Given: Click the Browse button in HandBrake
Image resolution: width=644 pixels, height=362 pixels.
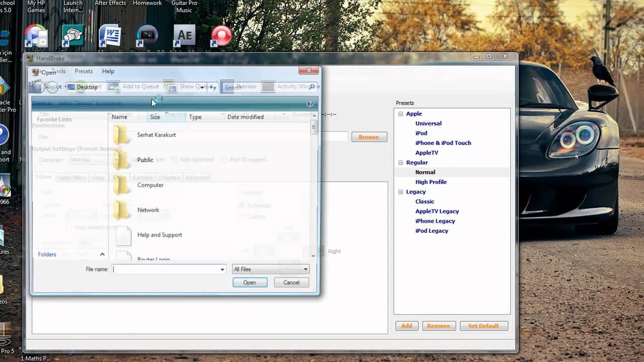Looking at the screenshot, I should (x=369, y=137).
